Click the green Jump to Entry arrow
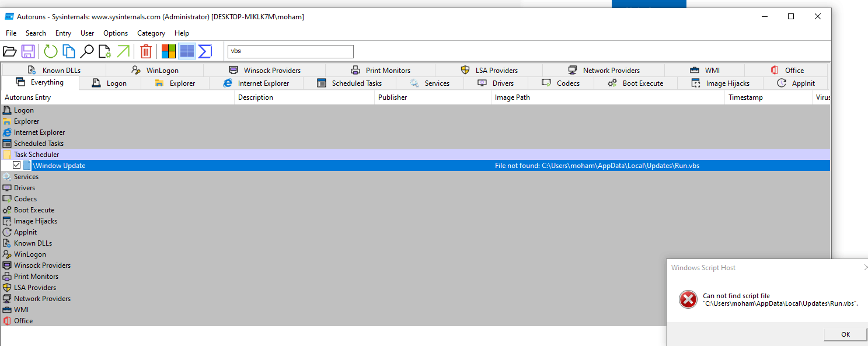868x346 pixels. [x=123, y=52]
